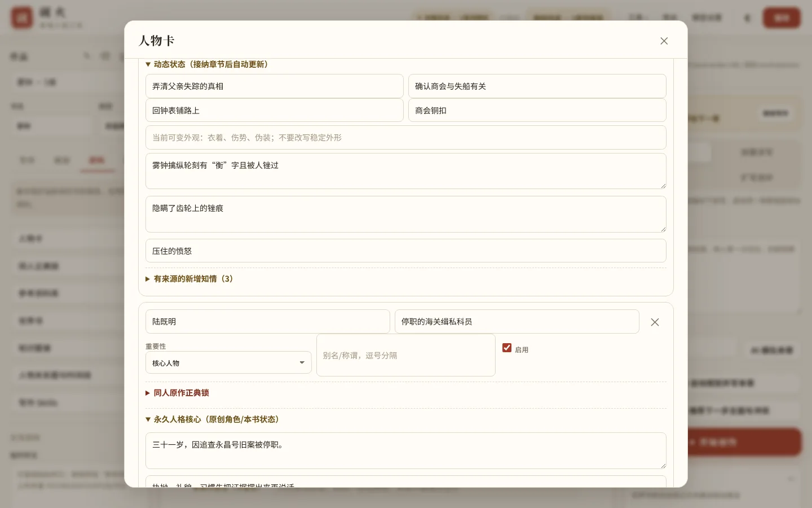
Task: Edit the 确认商会与失船有关 field
Action: [537, 86]
